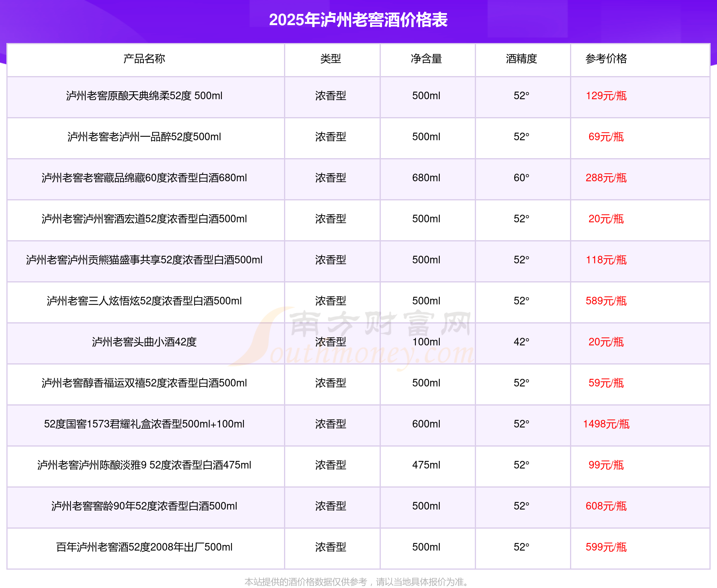Image resolution: width=717 pixels, height=588 pixels.
Task: Click product "泸州老窖原酿天典绵柔52度 500ml"
Action: (144, 96)
